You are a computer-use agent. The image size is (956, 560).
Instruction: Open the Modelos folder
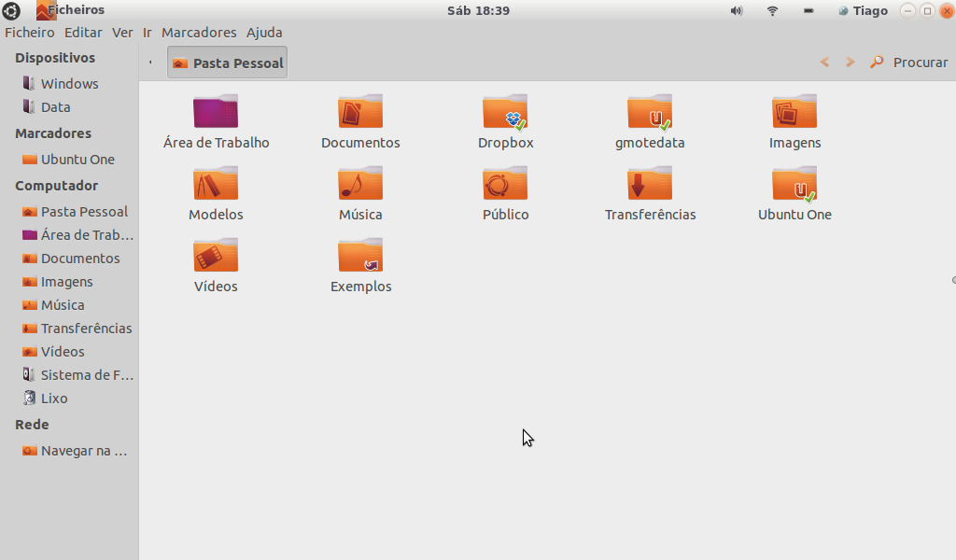216,183
